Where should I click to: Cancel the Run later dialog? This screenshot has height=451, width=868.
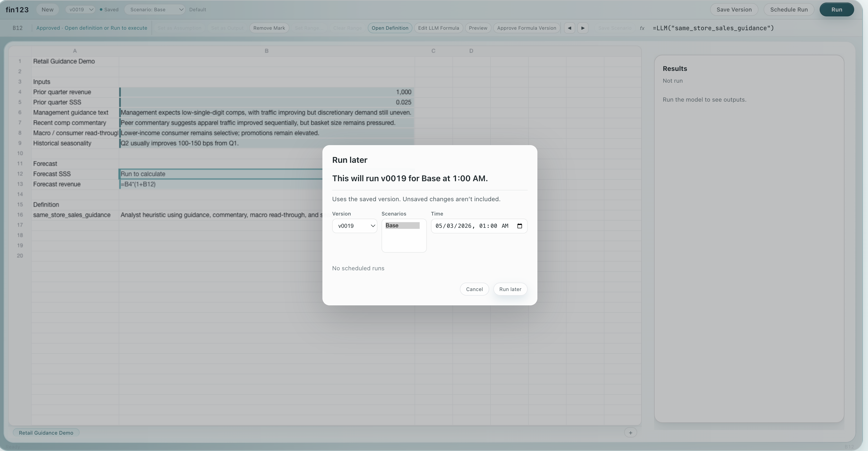tap(474, 289)
